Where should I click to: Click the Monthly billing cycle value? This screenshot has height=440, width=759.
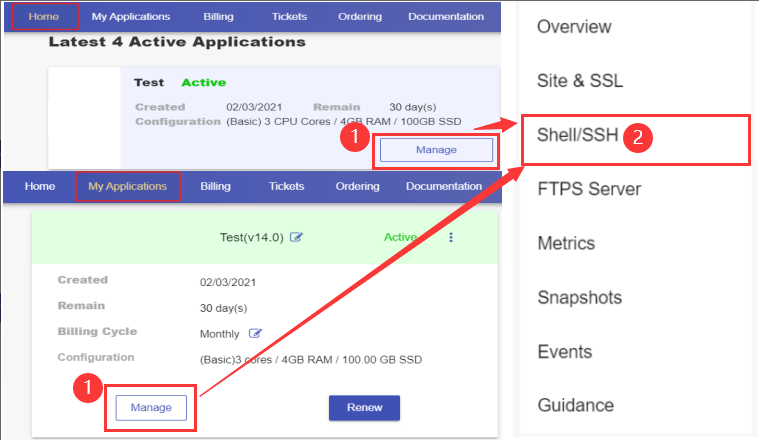[x=219, y=334]
